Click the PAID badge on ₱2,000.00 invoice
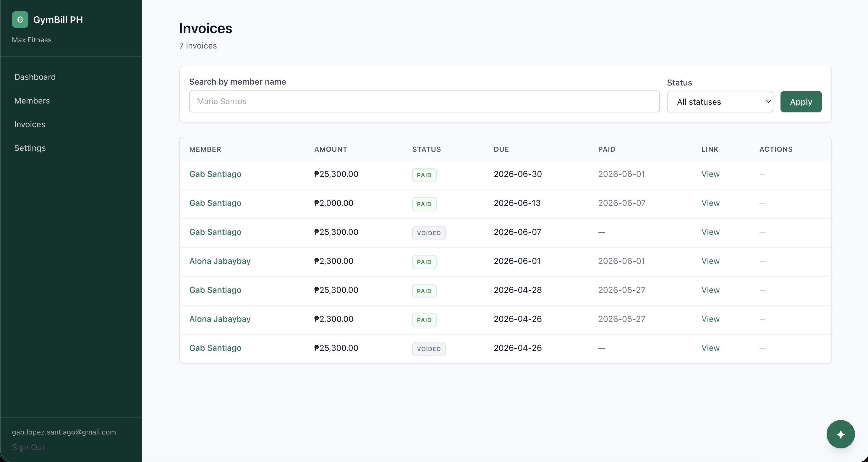 tap(424, 204)
